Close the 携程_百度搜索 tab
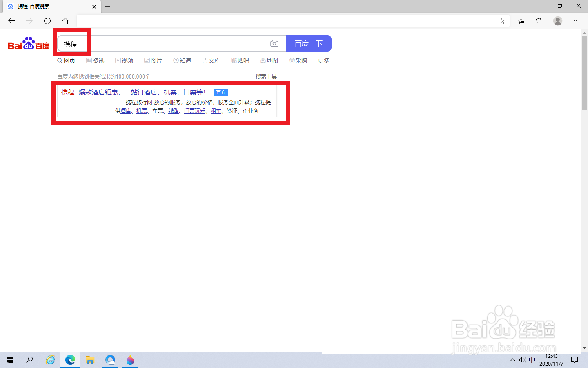The width and height of the screenshot is (588, 368). 94,7
